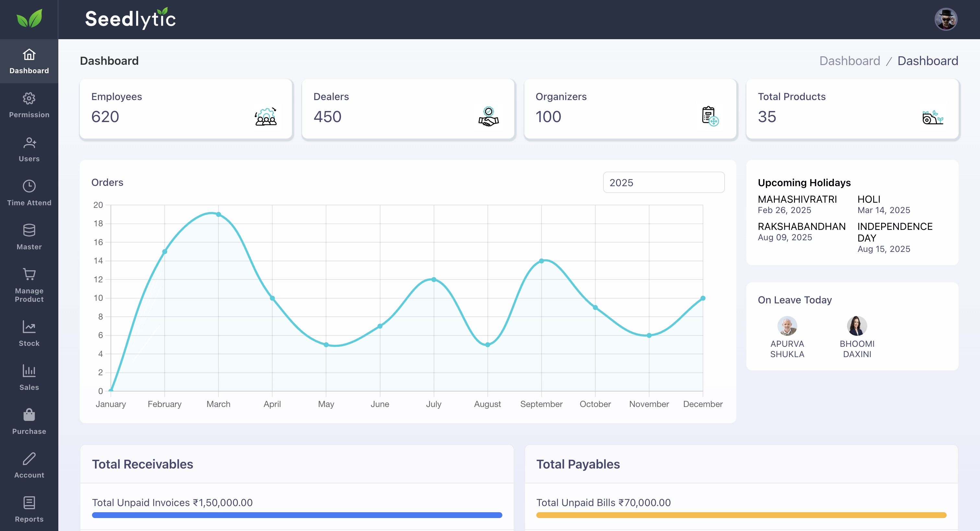Click the first Dashboard breadcrumb link
The width and height of the screenshot is (980, 531).
(x=849, y=61)
